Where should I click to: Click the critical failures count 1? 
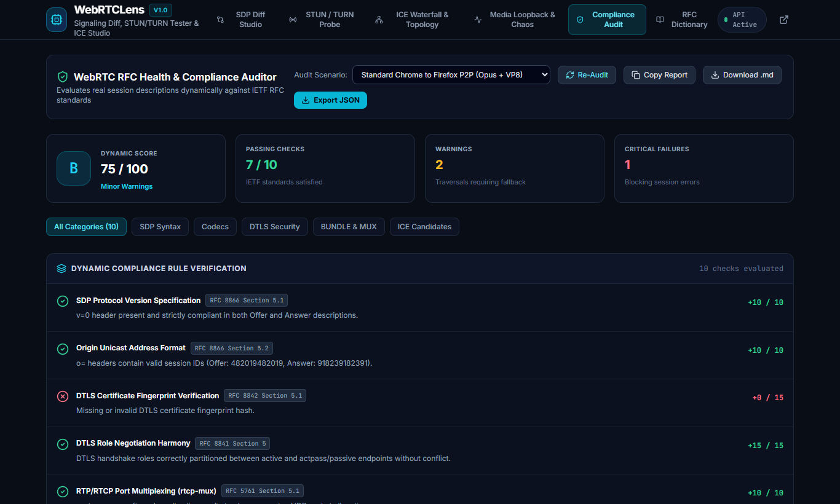628,165
